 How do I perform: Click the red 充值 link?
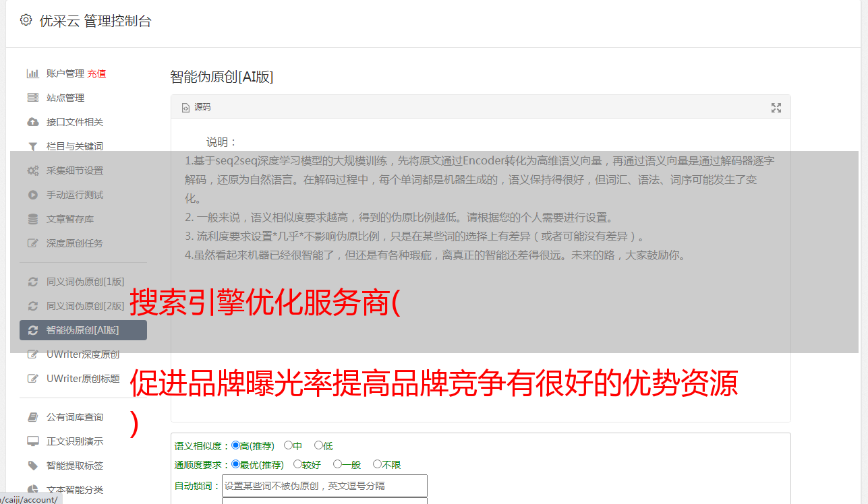click(96, 73)
